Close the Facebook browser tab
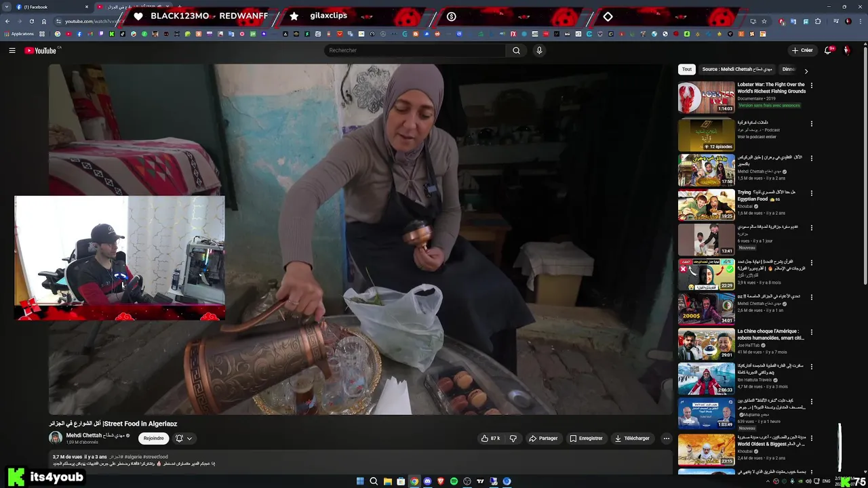Viewport: 868px width, 488px height. pos(87,7)
